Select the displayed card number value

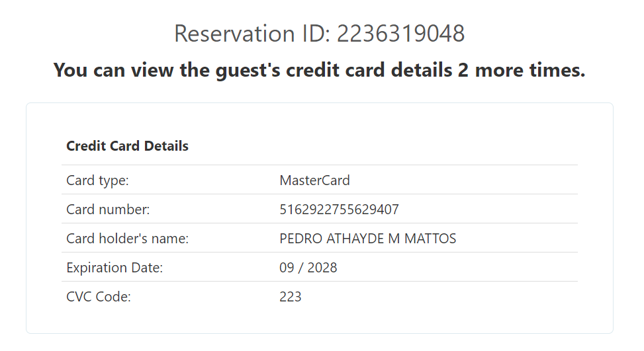pyautogui.click(x=339, y=210)
